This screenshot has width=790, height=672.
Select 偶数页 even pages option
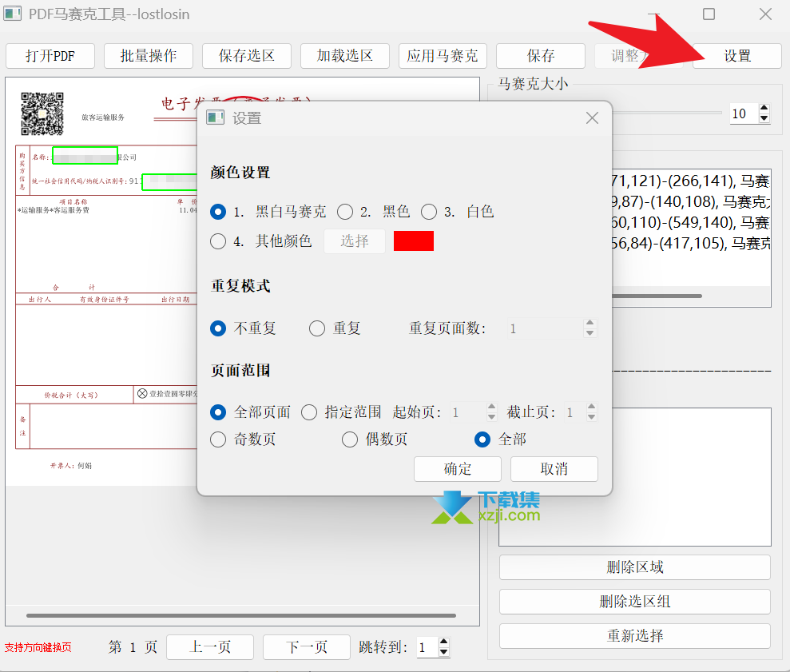(x=350, y=439)
